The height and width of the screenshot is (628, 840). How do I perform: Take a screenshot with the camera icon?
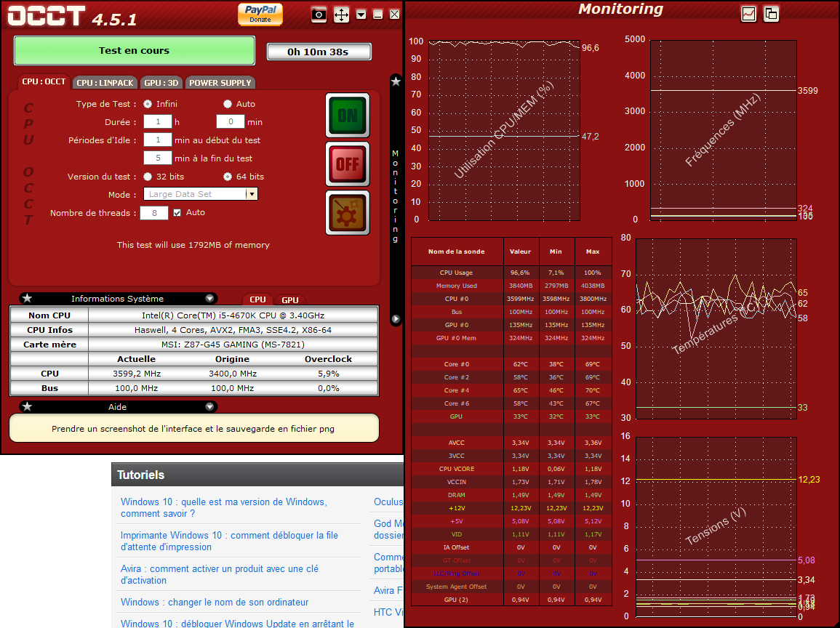point(319,15)
